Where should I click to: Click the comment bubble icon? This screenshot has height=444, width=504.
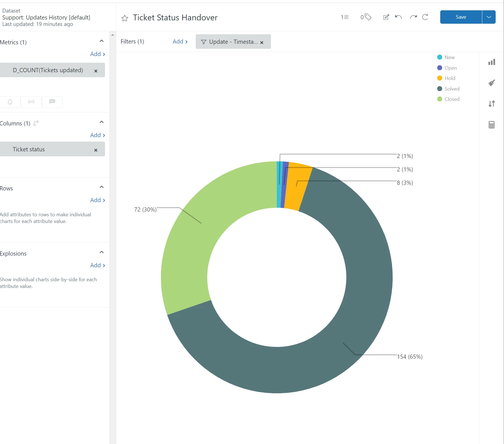(x=52, y=102)
